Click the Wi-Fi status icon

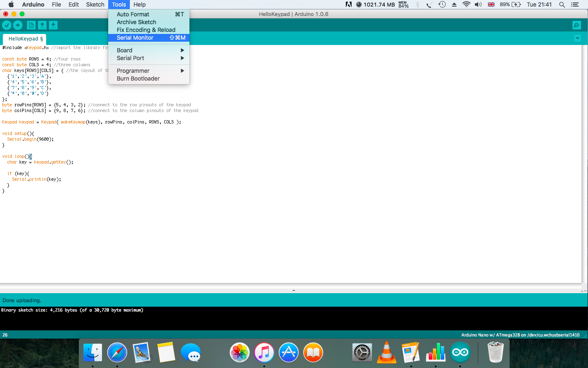pos(466,4)
